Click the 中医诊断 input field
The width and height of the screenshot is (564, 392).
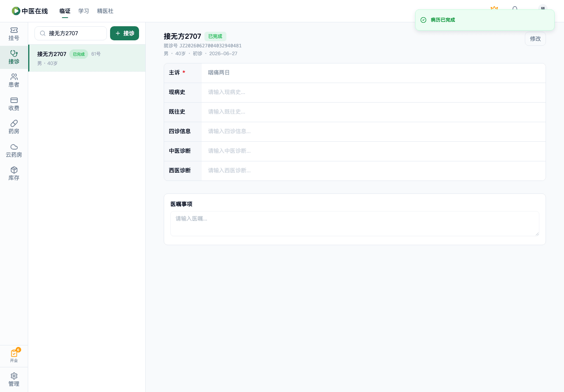click(374, 151)
